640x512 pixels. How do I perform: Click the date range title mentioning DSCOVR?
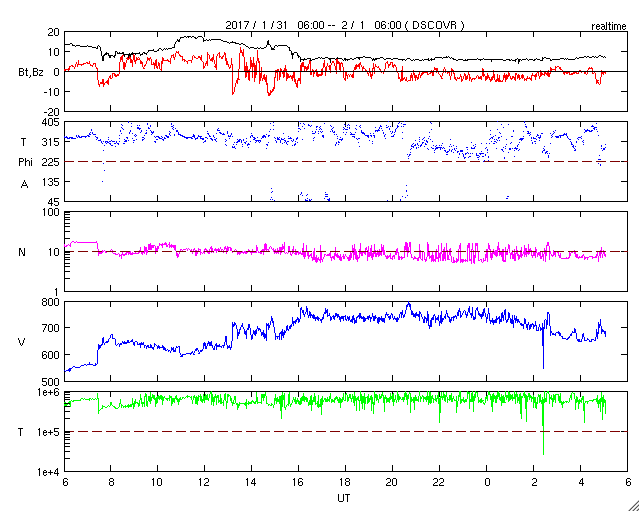[345, 25]
